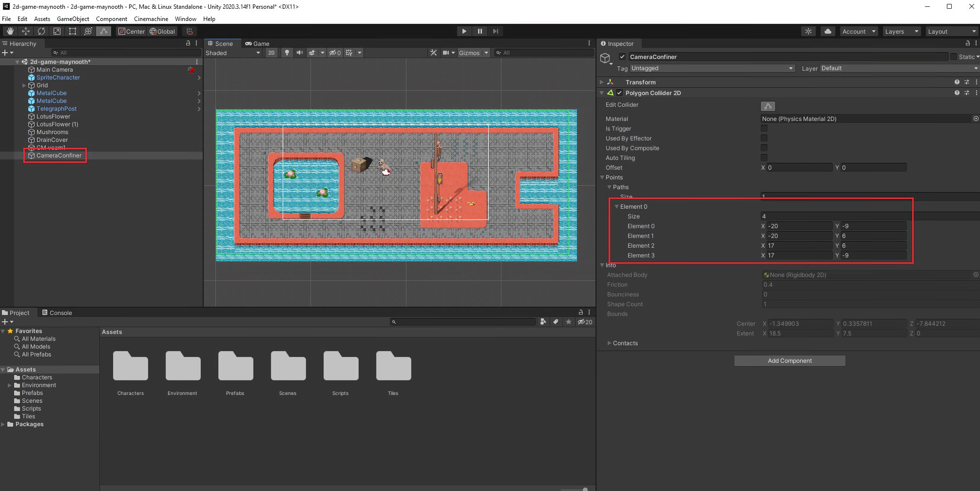980x491 pixels.
Task: Toggle 2D scene view mode
Action: pyautogui.click(x=271, y=53)
